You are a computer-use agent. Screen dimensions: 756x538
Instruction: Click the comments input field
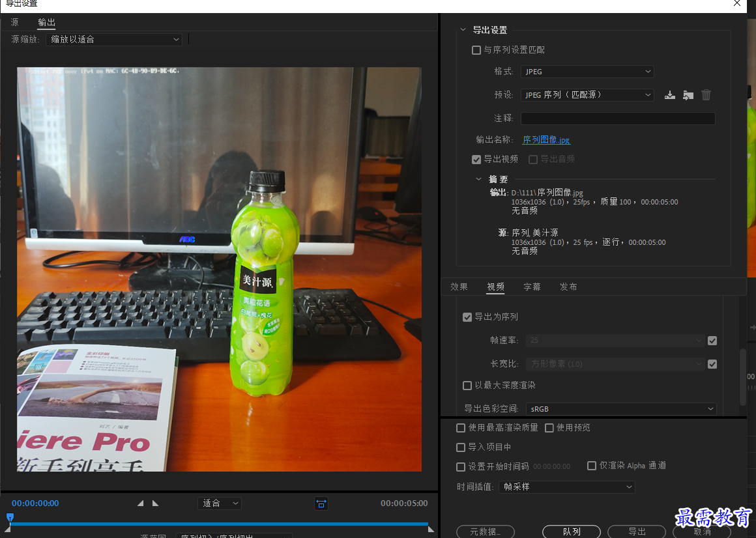618,119
